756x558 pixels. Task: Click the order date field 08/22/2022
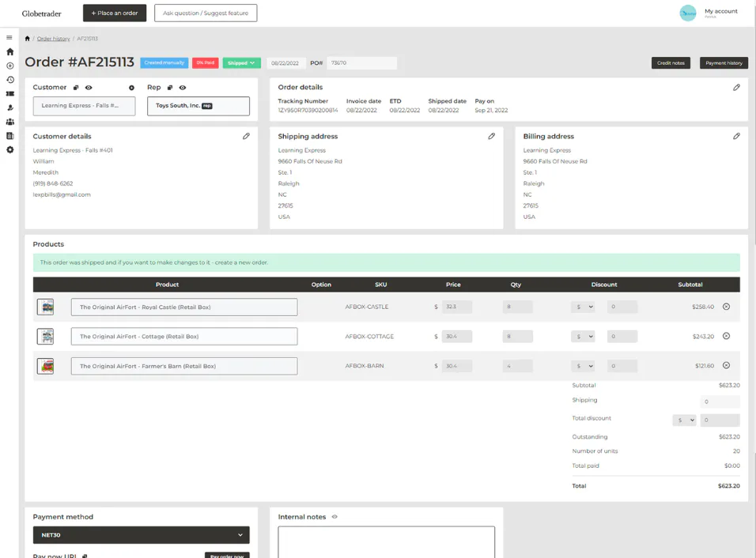tap(285, 62)
